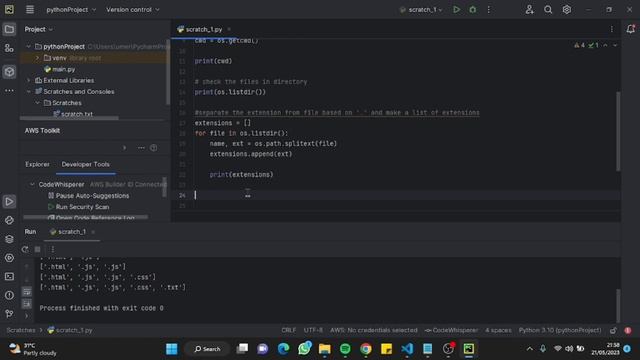640x360 pixels.
Task: Collapse the pythonProject root folder
Action: pos(29,47)
